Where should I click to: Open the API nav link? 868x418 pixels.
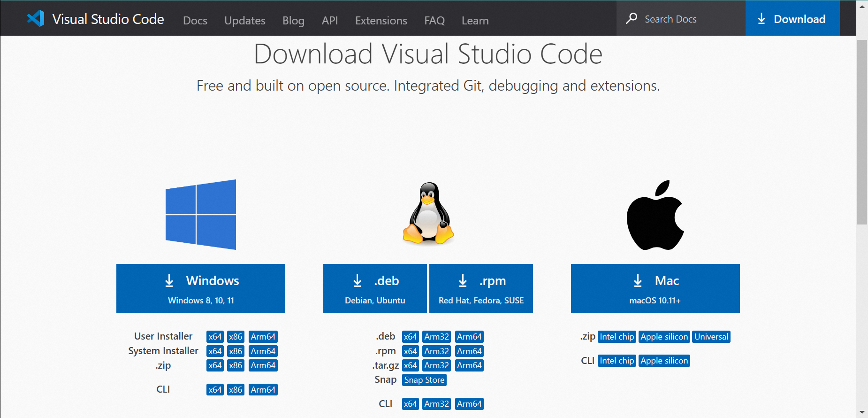(330, 21)
